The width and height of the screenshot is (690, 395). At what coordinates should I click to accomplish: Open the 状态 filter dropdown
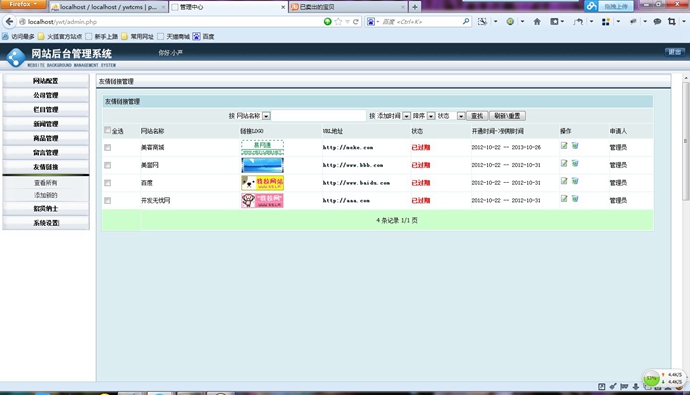coord(461,116)
